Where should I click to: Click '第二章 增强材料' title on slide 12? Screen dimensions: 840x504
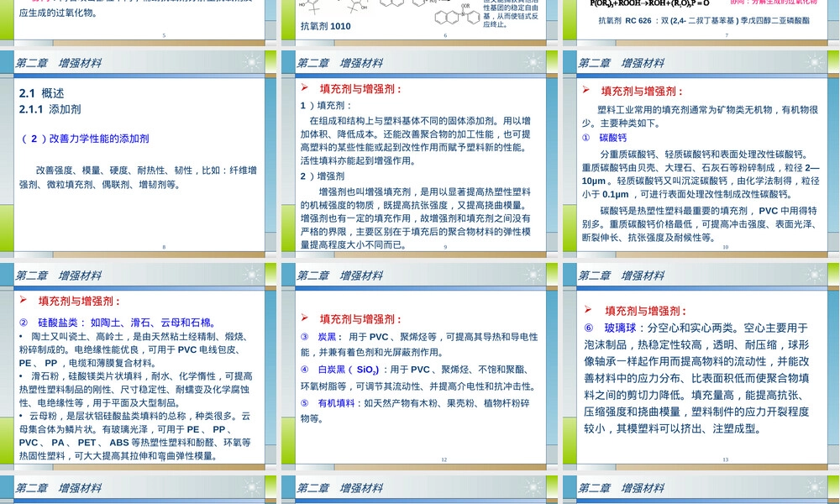pyautogui.click(x=339, y=276)
